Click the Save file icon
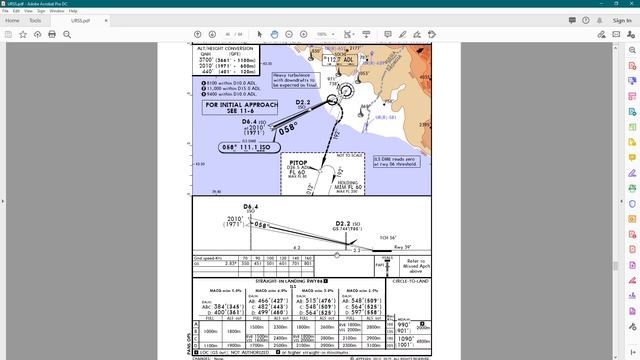 [8, 35]
